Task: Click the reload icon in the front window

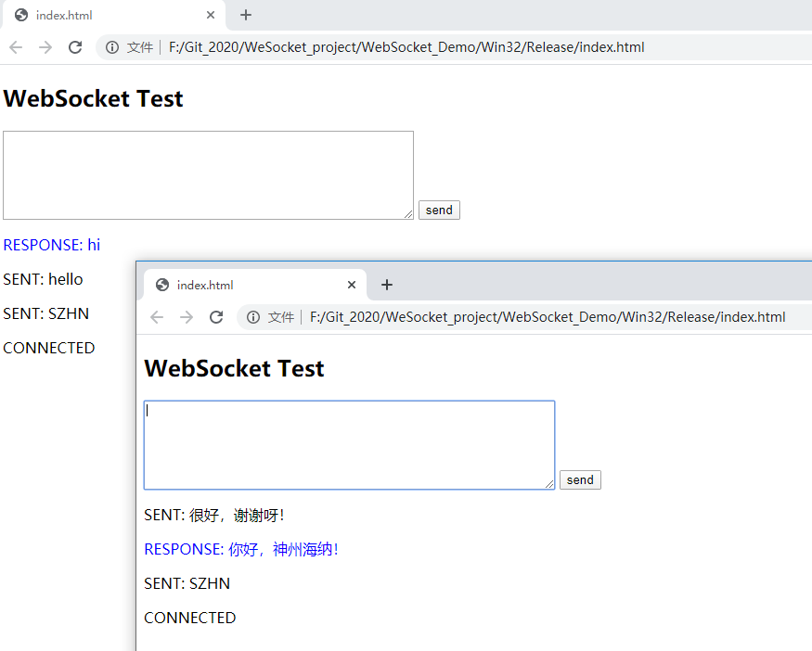Action: point(217,317)
